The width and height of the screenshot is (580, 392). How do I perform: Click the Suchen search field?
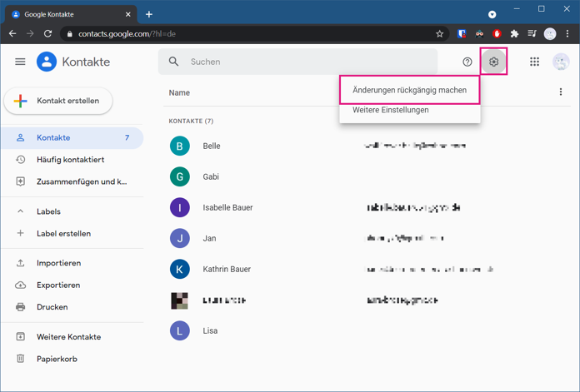(x=298, y=62)
